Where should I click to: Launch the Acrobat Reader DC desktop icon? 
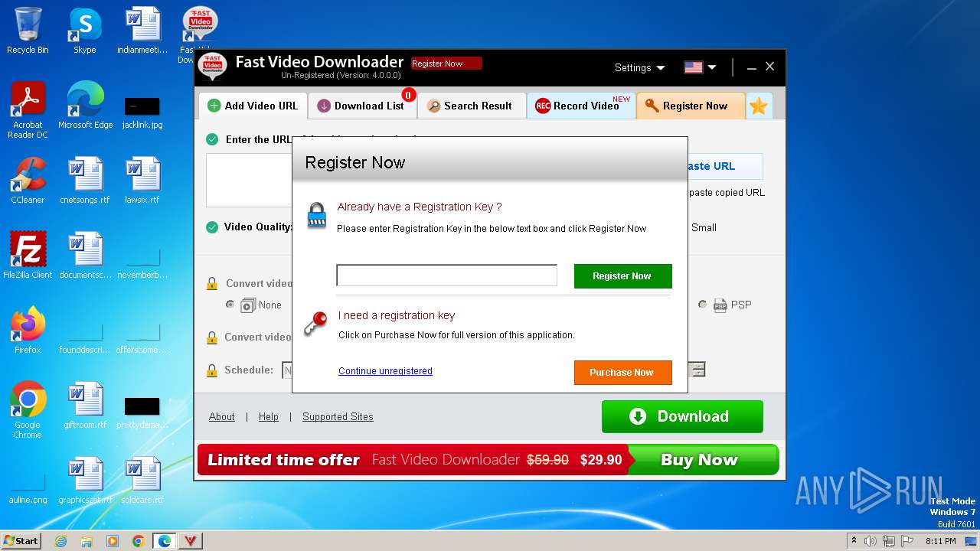pyautogui.click(x=28, y=109)
